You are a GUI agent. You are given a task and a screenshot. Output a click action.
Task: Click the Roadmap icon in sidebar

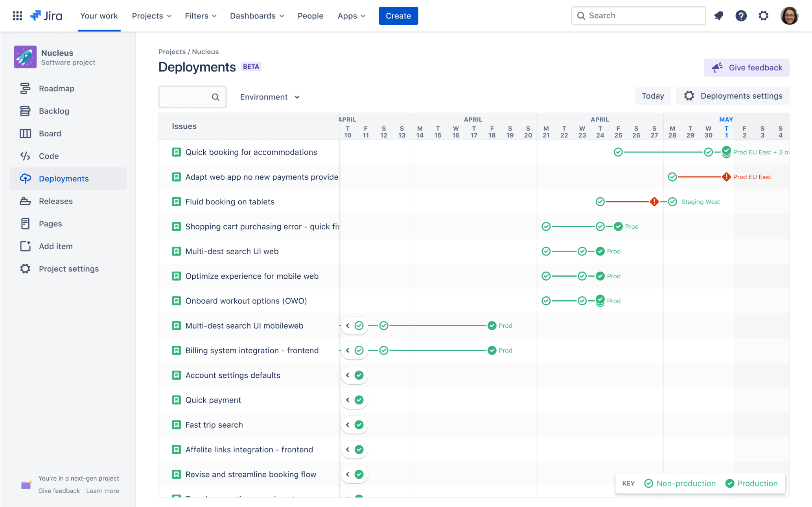[x=24, y=88]
